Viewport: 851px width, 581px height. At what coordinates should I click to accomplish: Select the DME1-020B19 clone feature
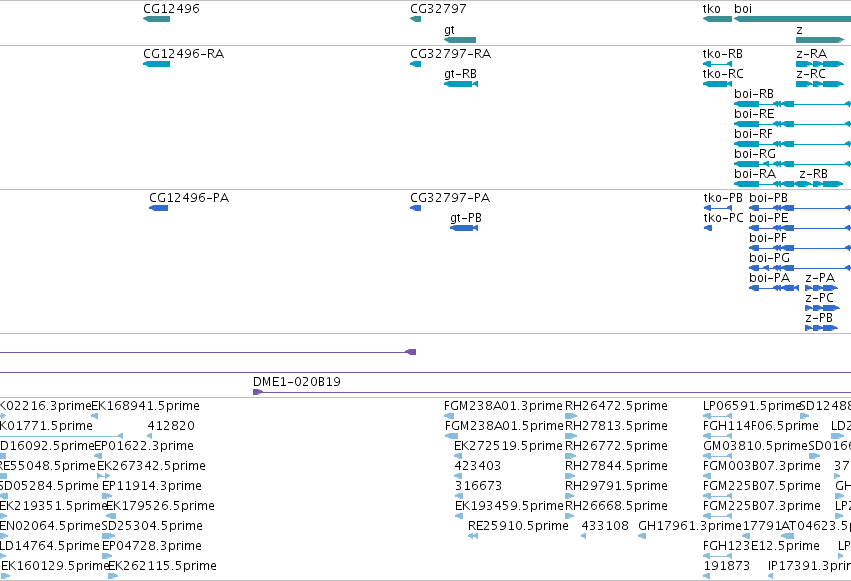click(552, 392)
